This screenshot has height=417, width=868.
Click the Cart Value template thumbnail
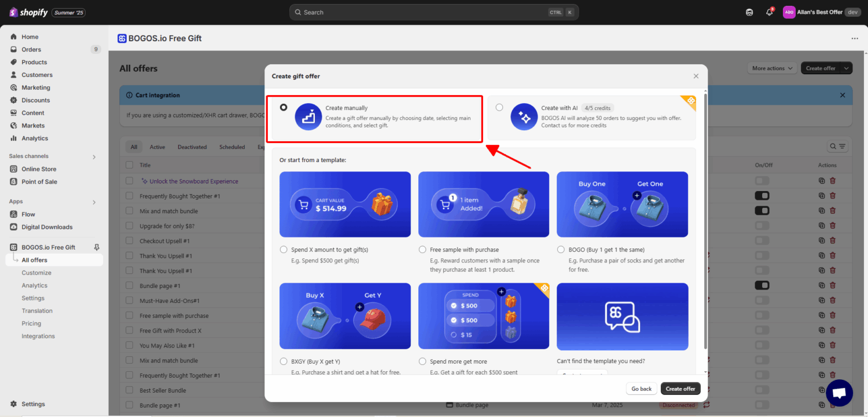click(x=345, y=204)
